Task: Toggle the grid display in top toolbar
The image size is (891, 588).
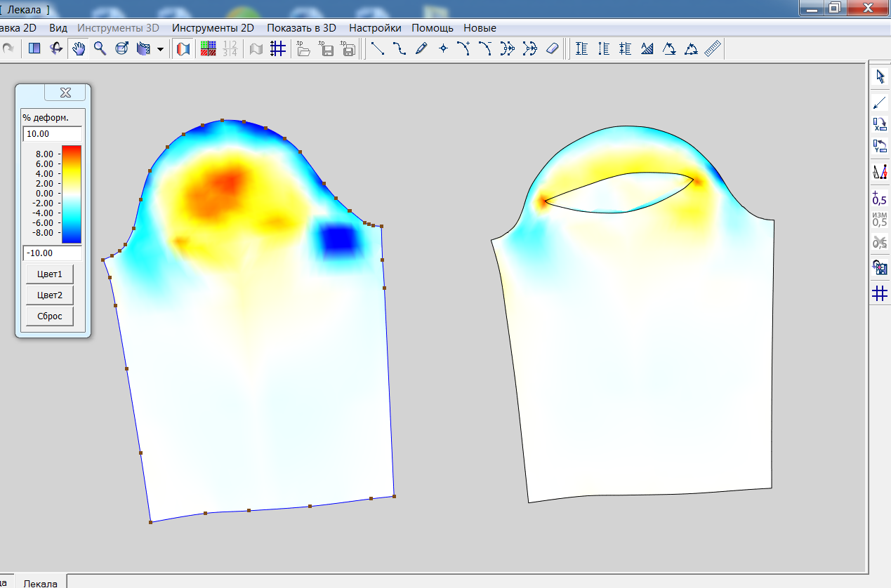Action: tap(277, 48)
